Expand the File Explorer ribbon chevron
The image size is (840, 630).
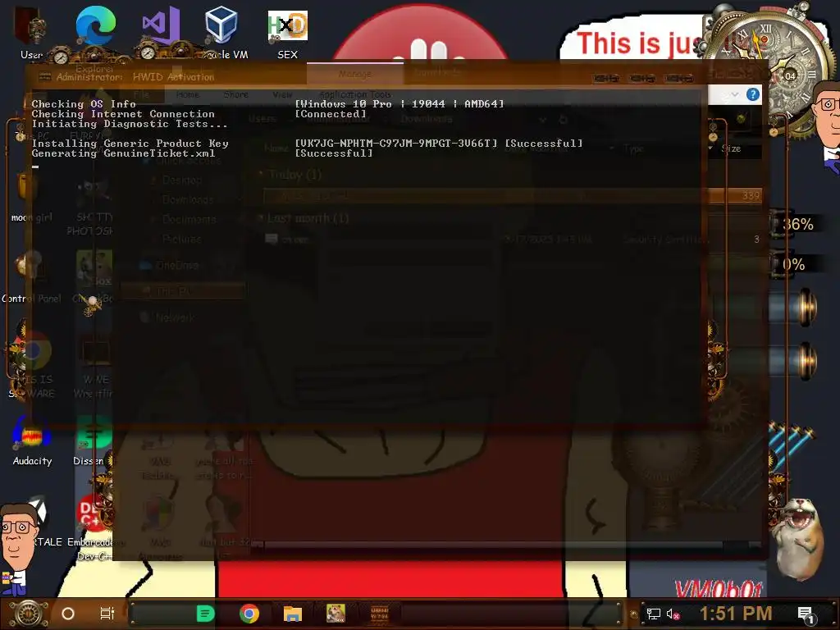tap(734, 95)
